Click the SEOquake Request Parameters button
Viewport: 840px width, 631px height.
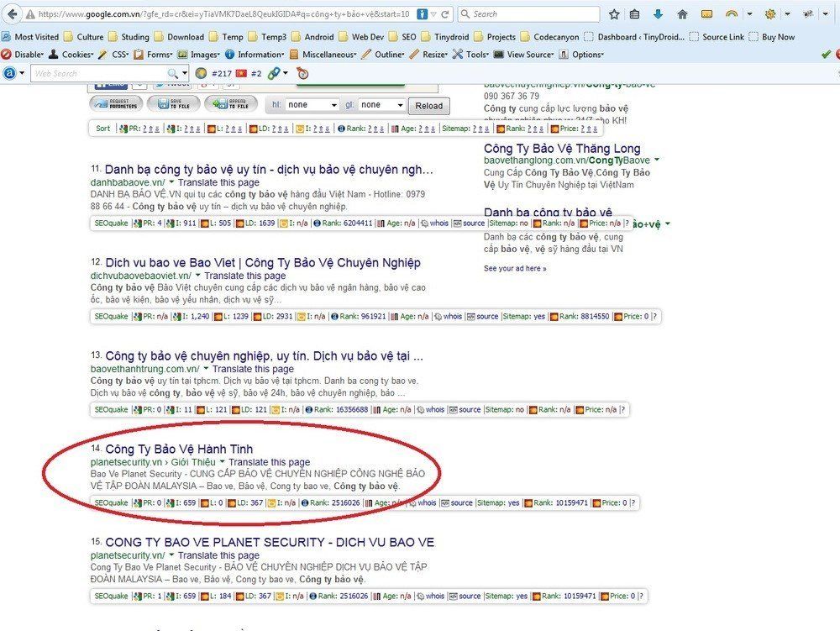pyautogui.click(x=116, y=103)
